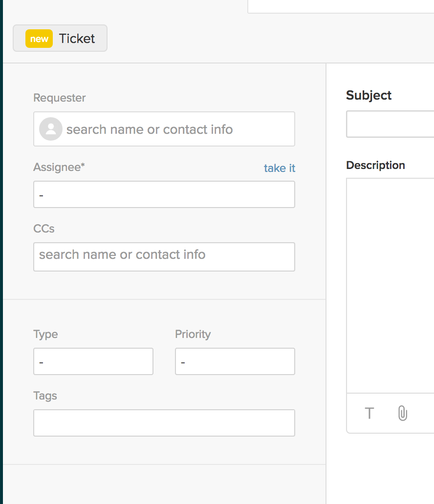Click inside the Description text area
This screenshot has height=504, width=434.
(390, 285)
